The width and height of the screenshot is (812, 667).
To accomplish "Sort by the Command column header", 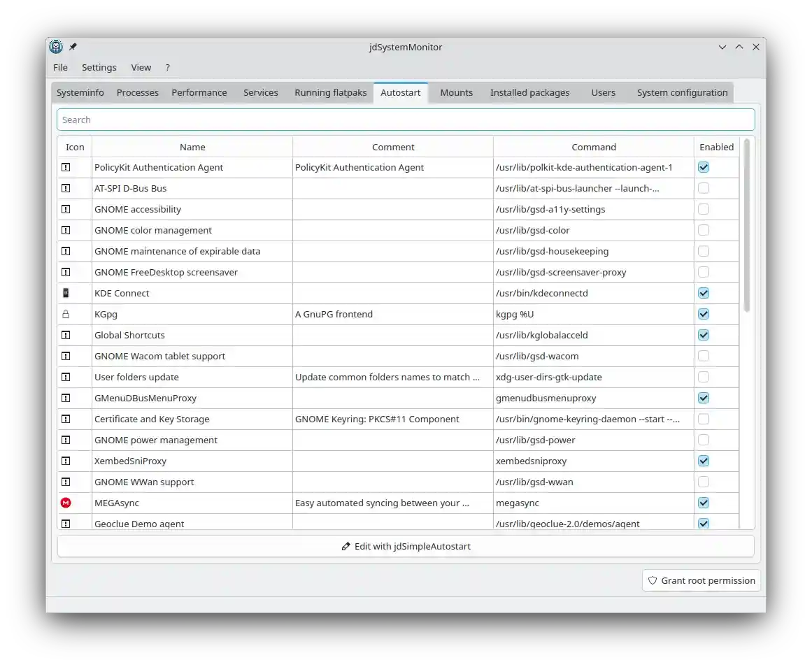I will [594, 147].
